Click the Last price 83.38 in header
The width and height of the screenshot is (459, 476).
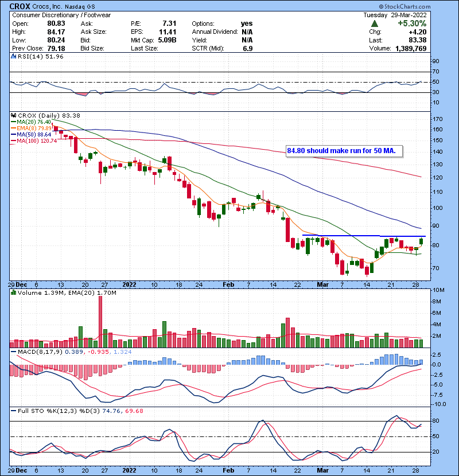pos(417,40)
